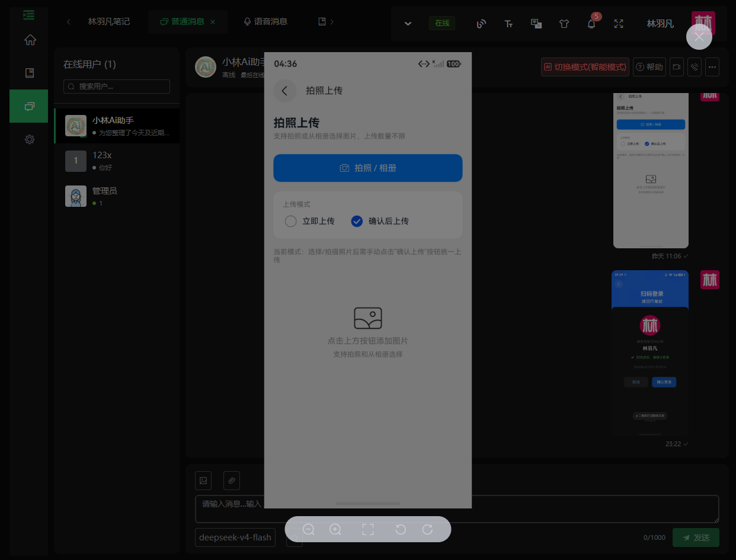Open the notebook icon in the sidebar

point(30,73)
